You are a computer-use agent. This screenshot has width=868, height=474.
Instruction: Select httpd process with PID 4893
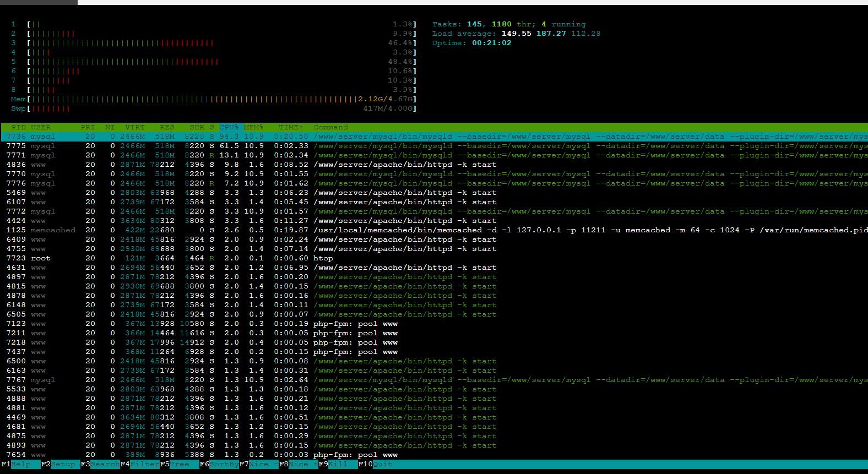coord(434,445)
